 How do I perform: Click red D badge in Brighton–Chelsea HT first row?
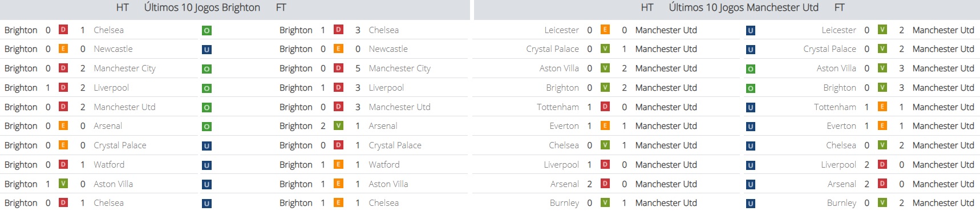[63, 30]
